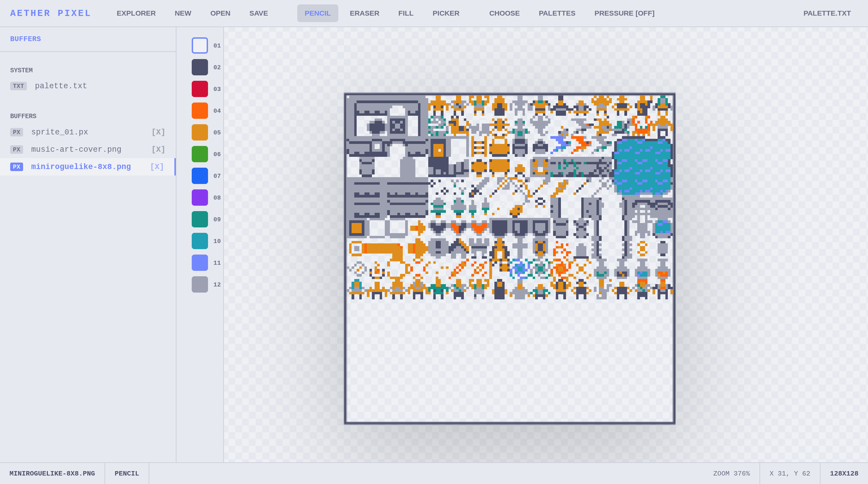Click the zoom 376% status indicator
The image size is (868, 484).
click(x=731, y=473)
